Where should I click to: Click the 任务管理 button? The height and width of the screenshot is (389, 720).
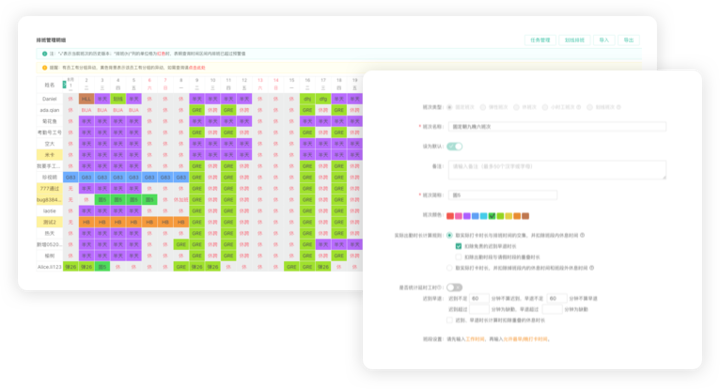(540, 40)
